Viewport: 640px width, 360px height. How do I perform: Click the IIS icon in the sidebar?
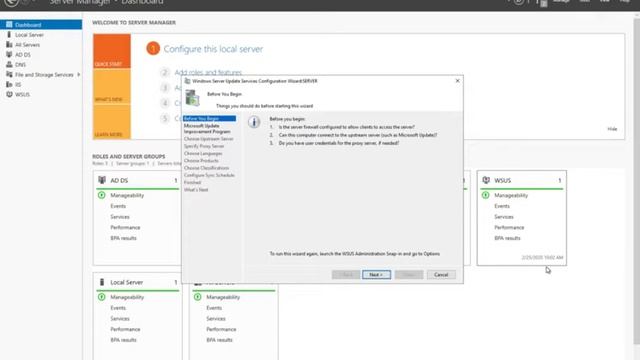coord(9,84)
